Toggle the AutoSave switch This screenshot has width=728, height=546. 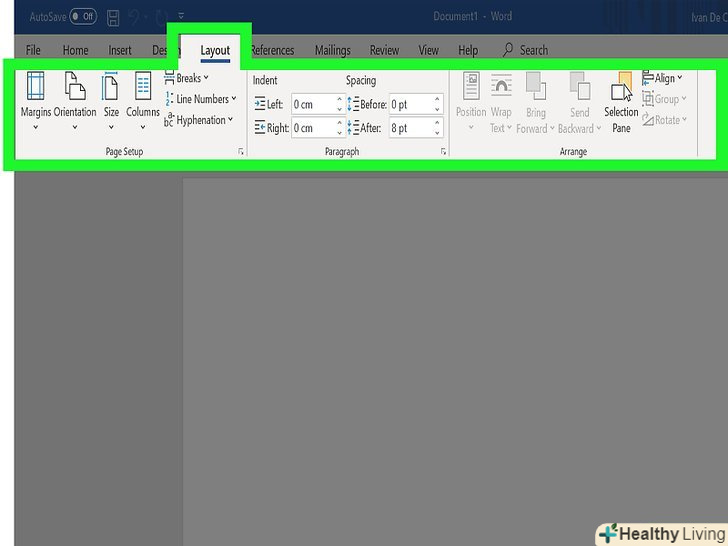pyautogui.click(x=83, y=17)
